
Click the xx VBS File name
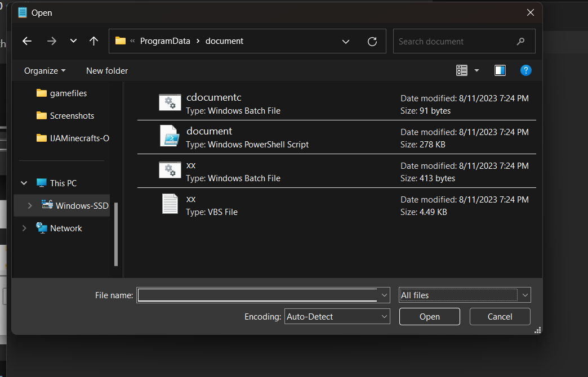(x=191, y=199)
